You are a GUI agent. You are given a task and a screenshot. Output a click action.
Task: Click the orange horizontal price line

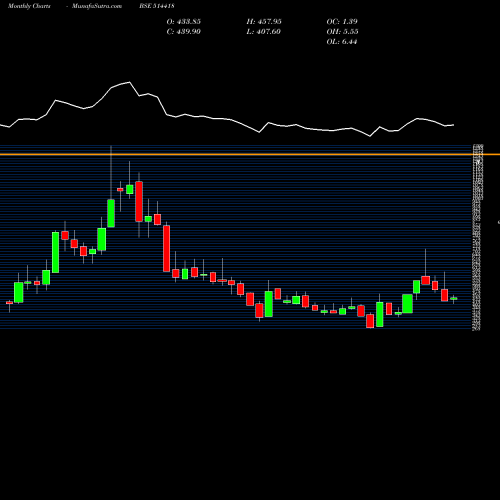click(x=250, y=154)
